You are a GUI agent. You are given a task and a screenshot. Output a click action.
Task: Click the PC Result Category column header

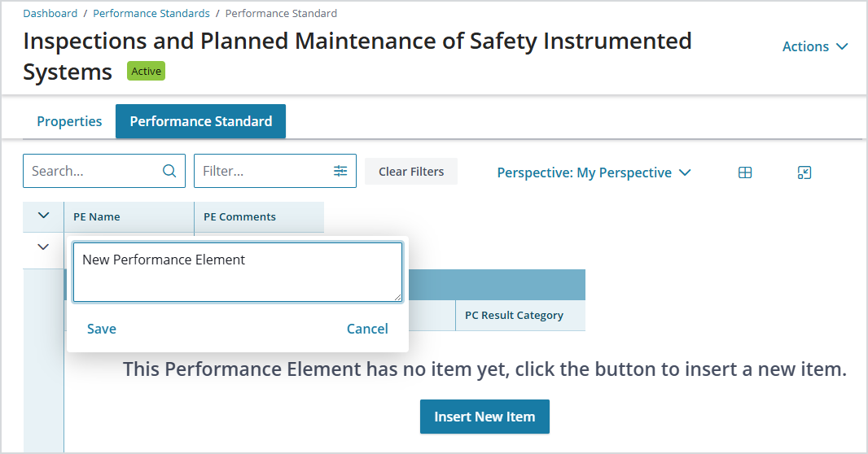(x=515, y=315)
